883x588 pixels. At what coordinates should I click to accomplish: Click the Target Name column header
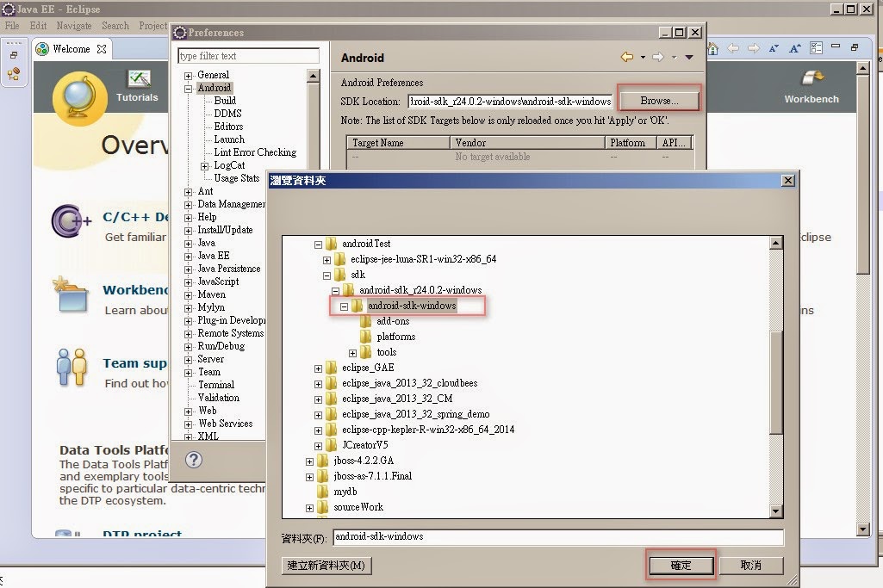(x=398, y=143)
